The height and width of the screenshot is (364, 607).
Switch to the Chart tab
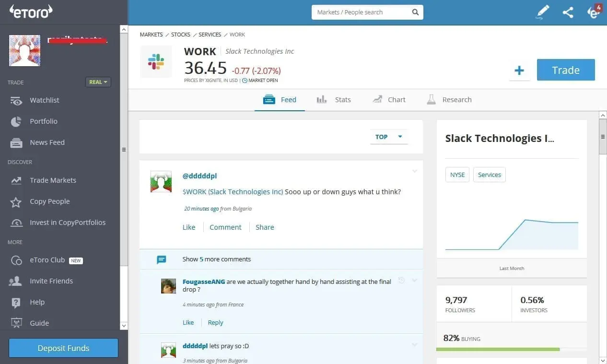point(397,100)
